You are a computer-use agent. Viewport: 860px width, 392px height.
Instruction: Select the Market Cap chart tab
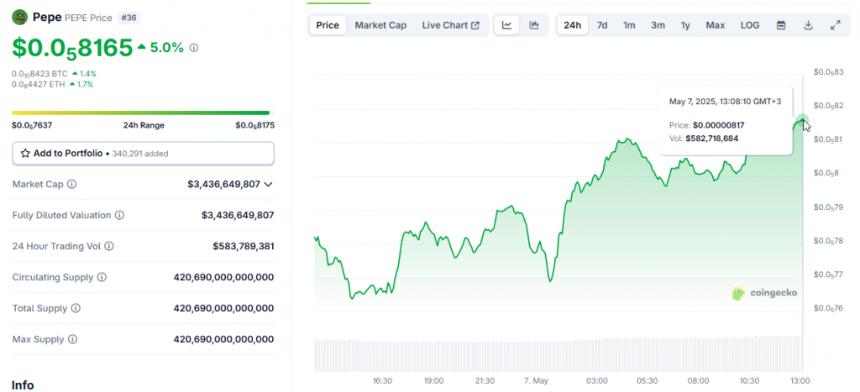click(x=381, y=25)
